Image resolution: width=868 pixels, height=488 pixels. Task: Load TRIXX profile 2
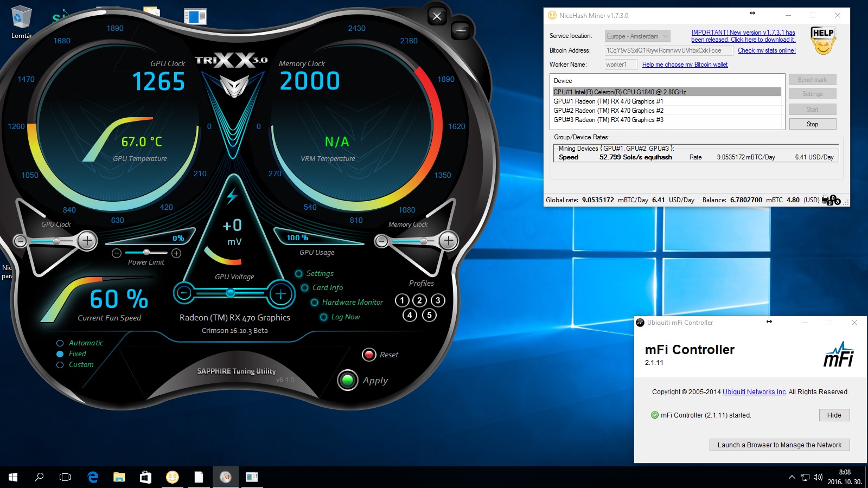(x=419, y=300)
